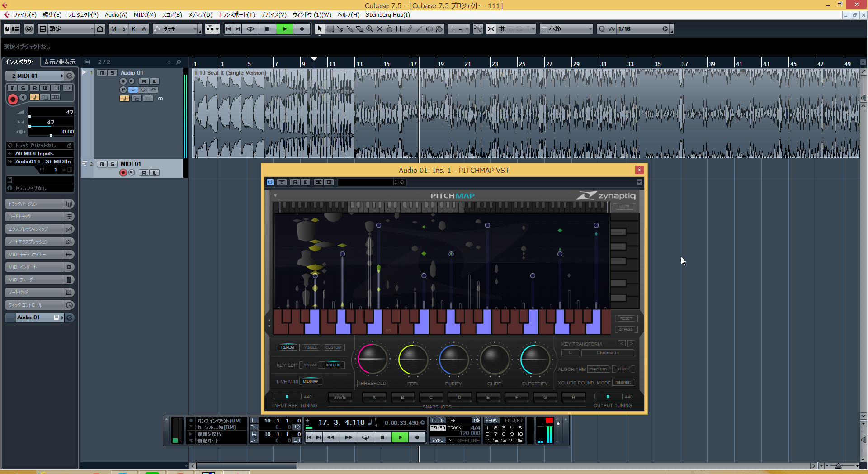Click the add track plus icon
The height and width of the screenshot is (474, 868).
[x=169, y=62]
